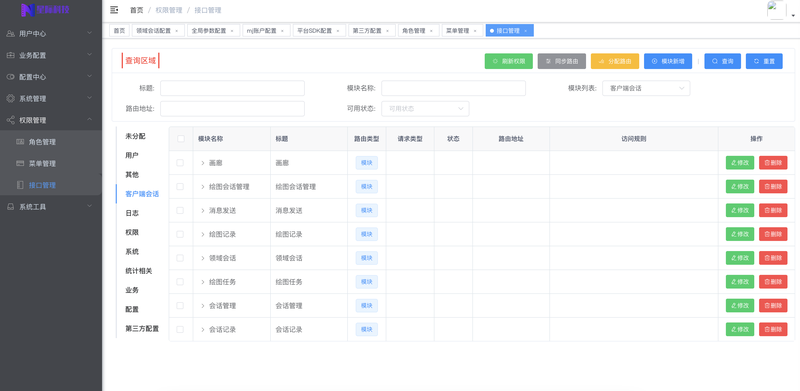
Task: Open the 首页 tab in tab bar
Action: (119, 31)
